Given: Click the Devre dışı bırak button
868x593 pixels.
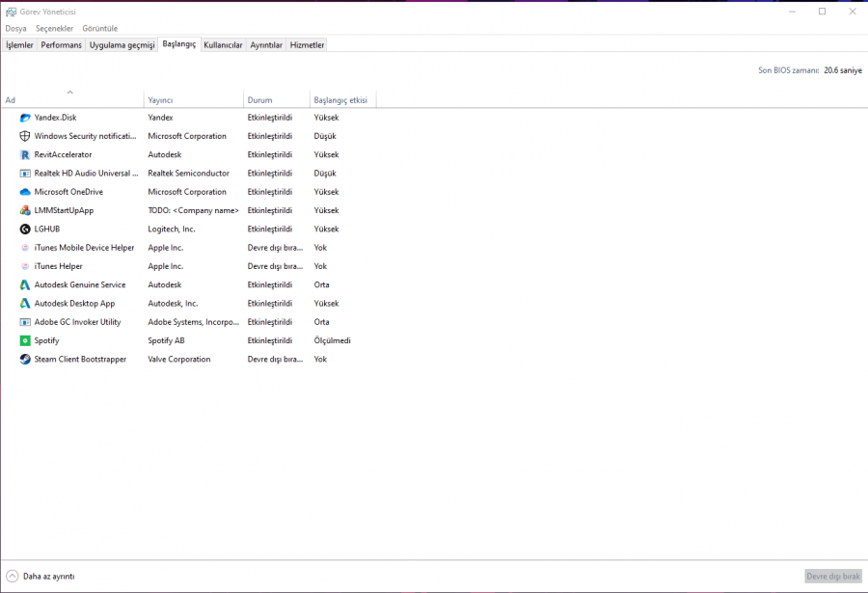Looking at the screenshot, I should tap(833, 577).
